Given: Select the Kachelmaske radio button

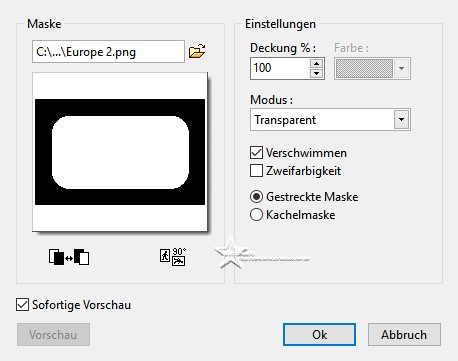Looking at the screenshot, I should click(256, 215).
